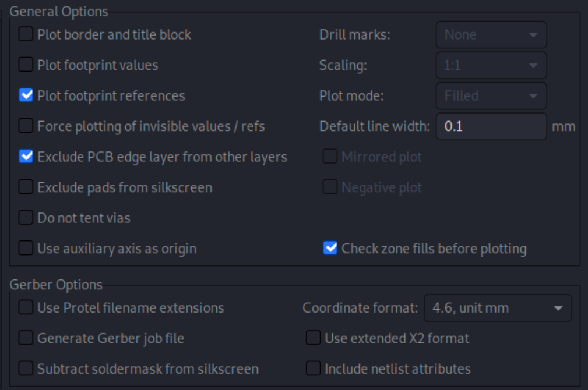Enable Include netlist attributes
The height and width of the screenshot is (390, 588).
pos(314,368)
